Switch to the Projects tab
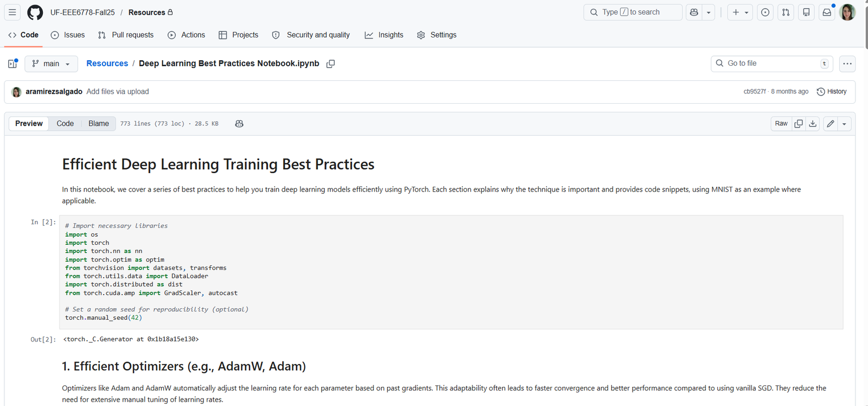The width and height of the screenshot is (868, 406). (x=238, y=35)
